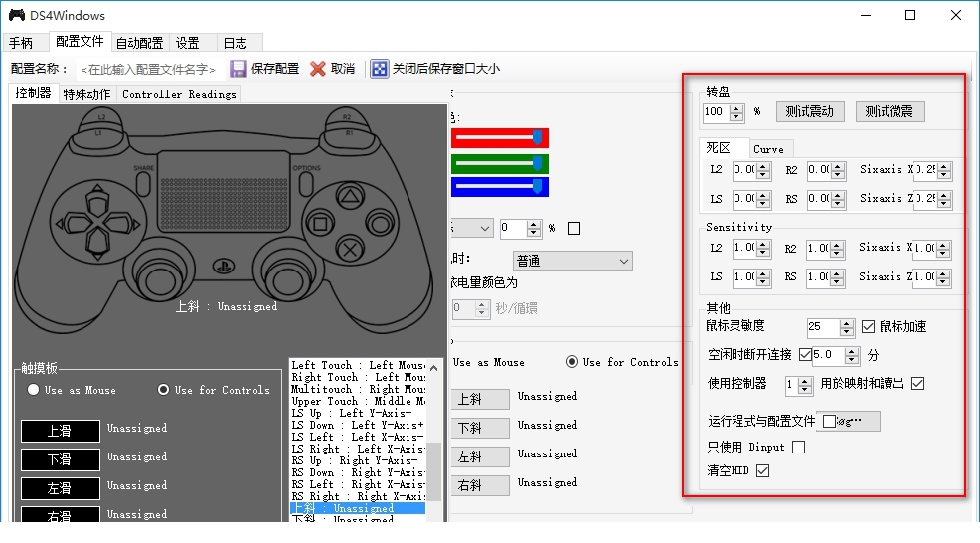Select touchpad Use as Mouse radio button
Screen dimensions: 980x543
[x=33, y=390]
